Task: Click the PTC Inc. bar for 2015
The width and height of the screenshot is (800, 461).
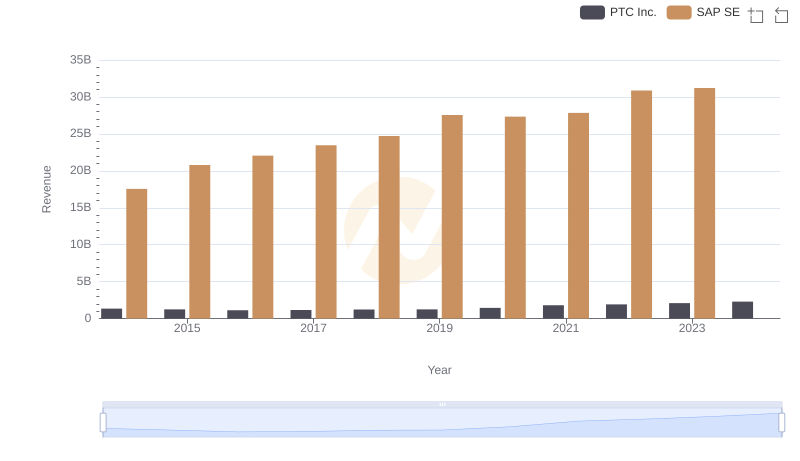Action: (x=174, y=314)
